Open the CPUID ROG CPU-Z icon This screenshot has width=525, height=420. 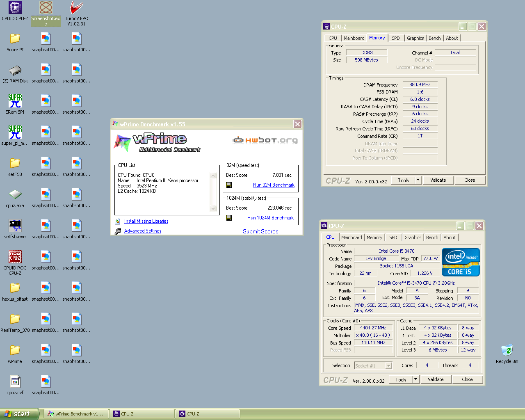click(x=15, y=263)
